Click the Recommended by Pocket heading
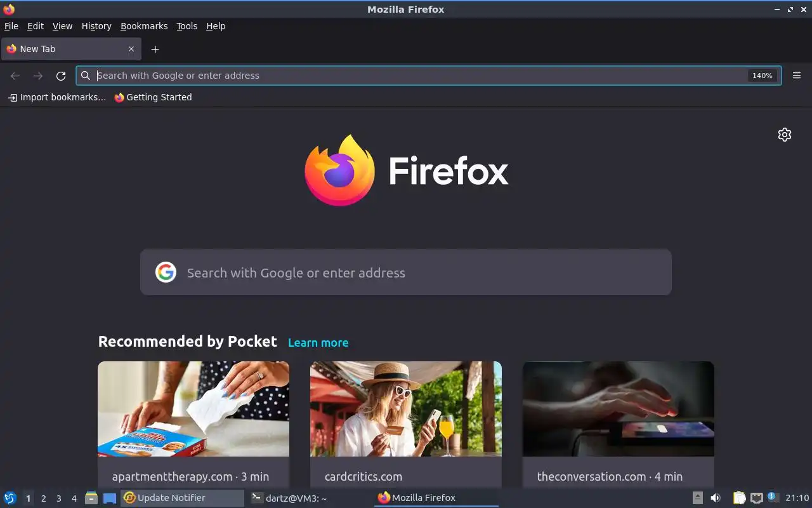 pos(188,342)
